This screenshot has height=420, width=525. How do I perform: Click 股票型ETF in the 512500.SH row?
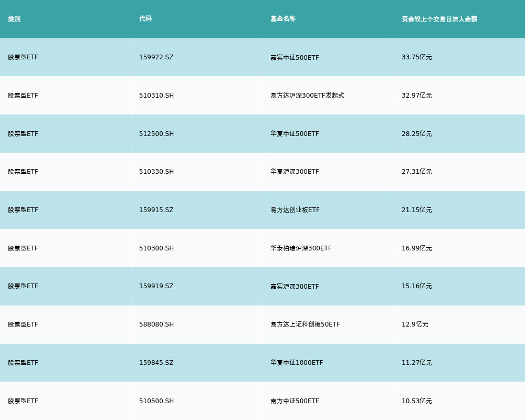23,134
